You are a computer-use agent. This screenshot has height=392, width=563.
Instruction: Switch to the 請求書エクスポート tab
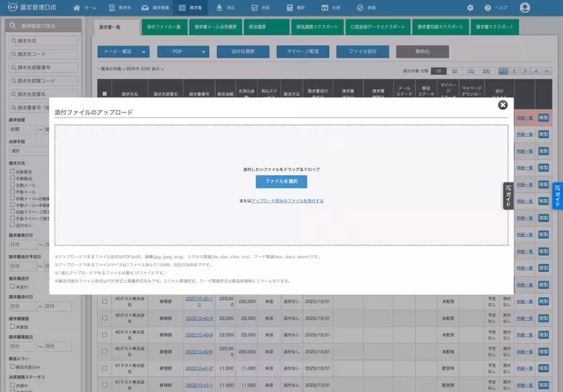pyautogui.click(x=495, y=27)
